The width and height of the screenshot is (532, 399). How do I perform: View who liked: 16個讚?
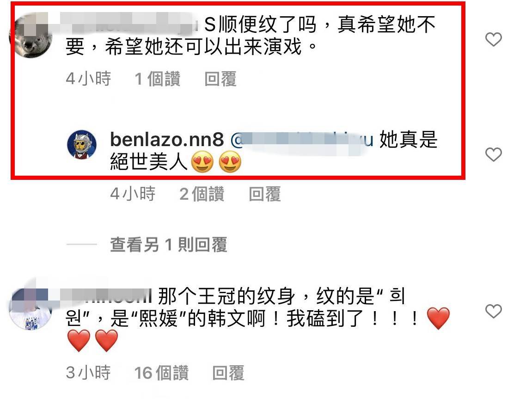coord(161,373)
